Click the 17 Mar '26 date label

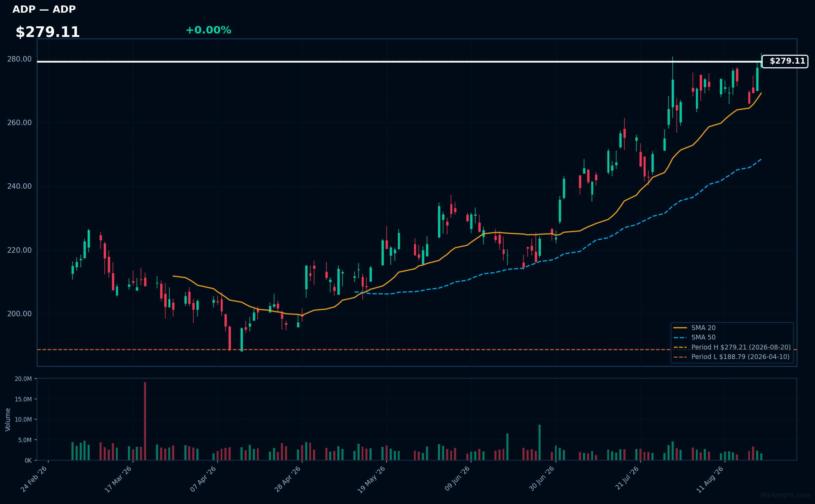pos(118,479)
